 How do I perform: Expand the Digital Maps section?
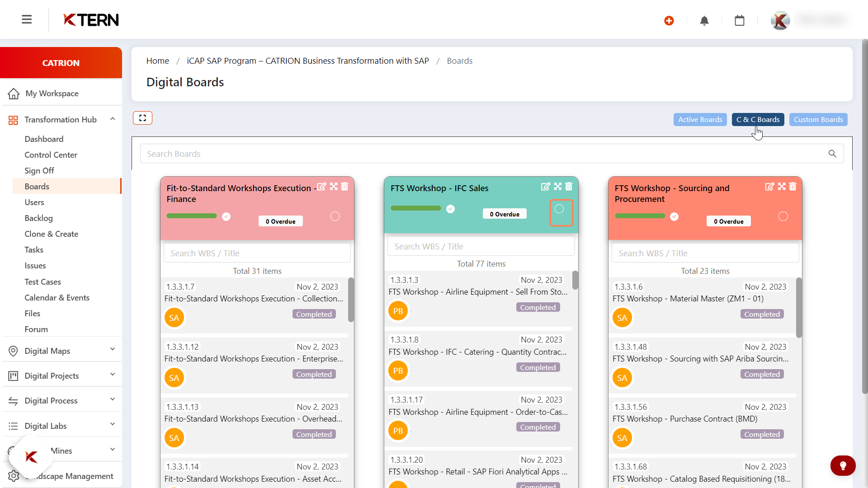tap(113, 349)
